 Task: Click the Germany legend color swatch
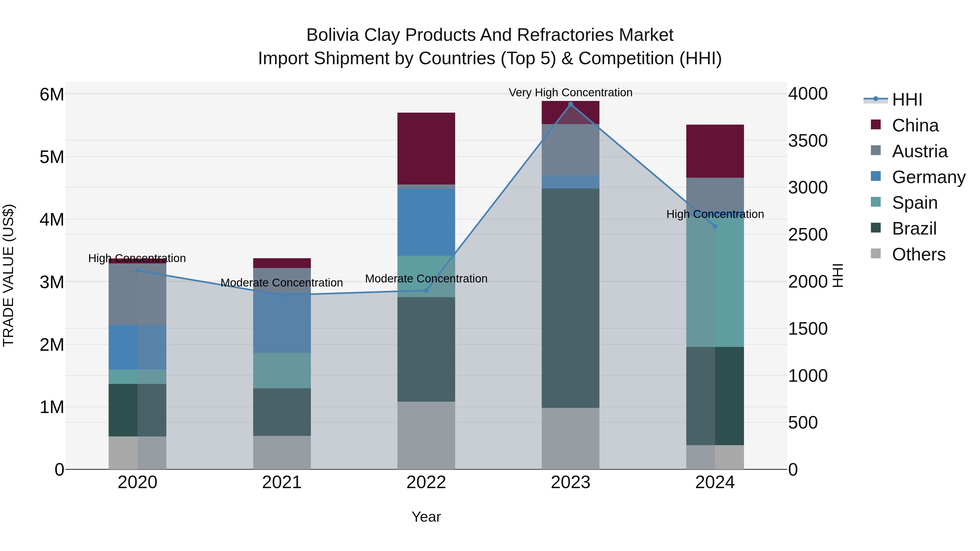point(875,176)
